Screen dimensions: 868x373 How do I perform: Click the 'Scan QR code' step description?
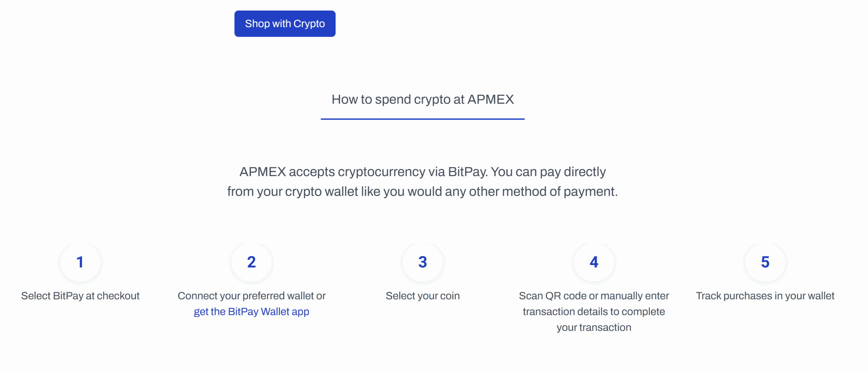click(594, 311)
